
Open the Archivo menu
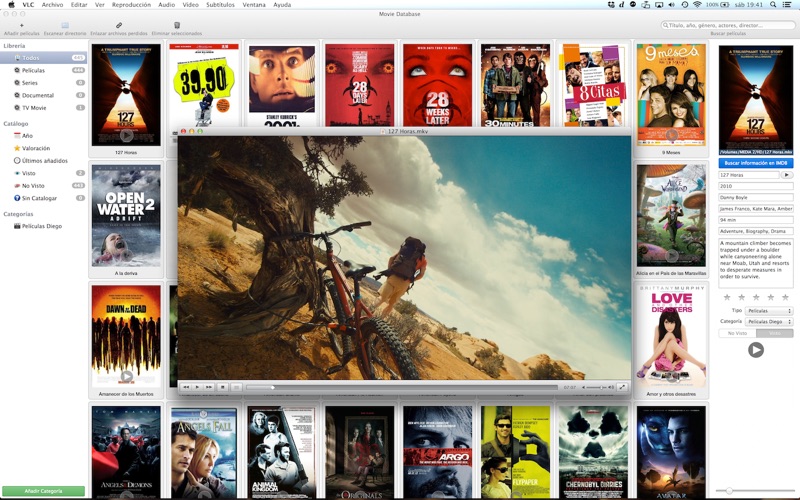52,5
